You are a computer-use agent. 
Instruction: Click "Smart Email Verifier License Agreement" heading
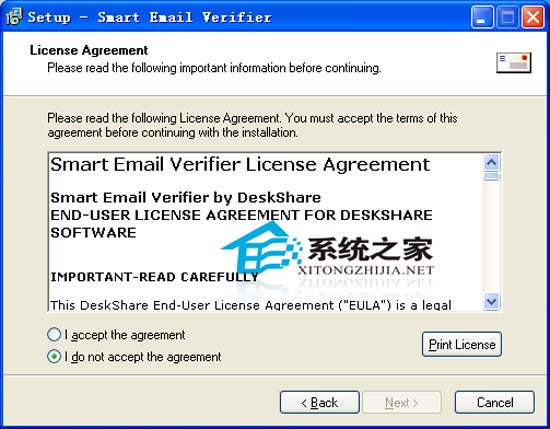point(240,165)
